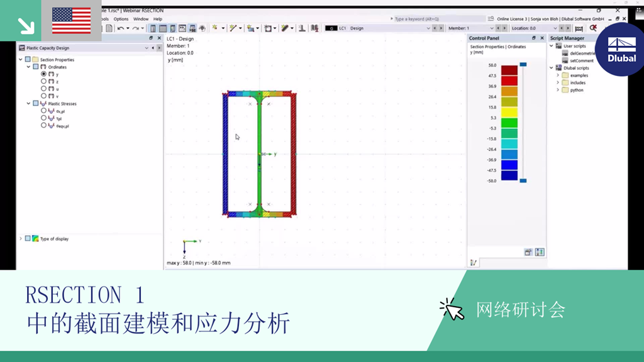Toggle the tables panel toolbar icon
The width and height of the screenshot is (644, 362).
(x=163, y=28)
